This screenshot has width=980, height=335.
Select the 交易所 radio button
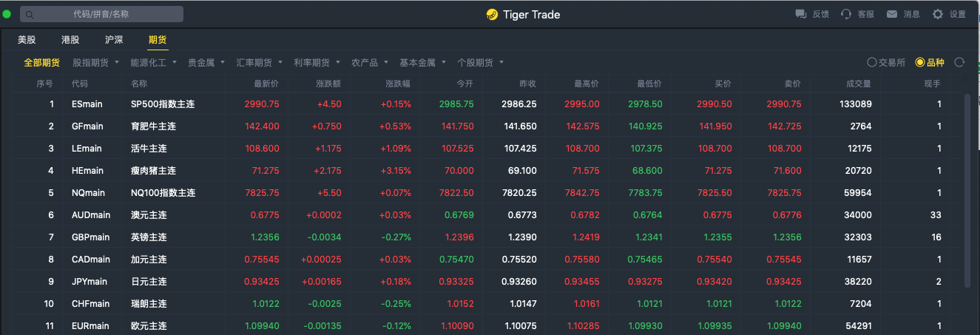[871, 62]
